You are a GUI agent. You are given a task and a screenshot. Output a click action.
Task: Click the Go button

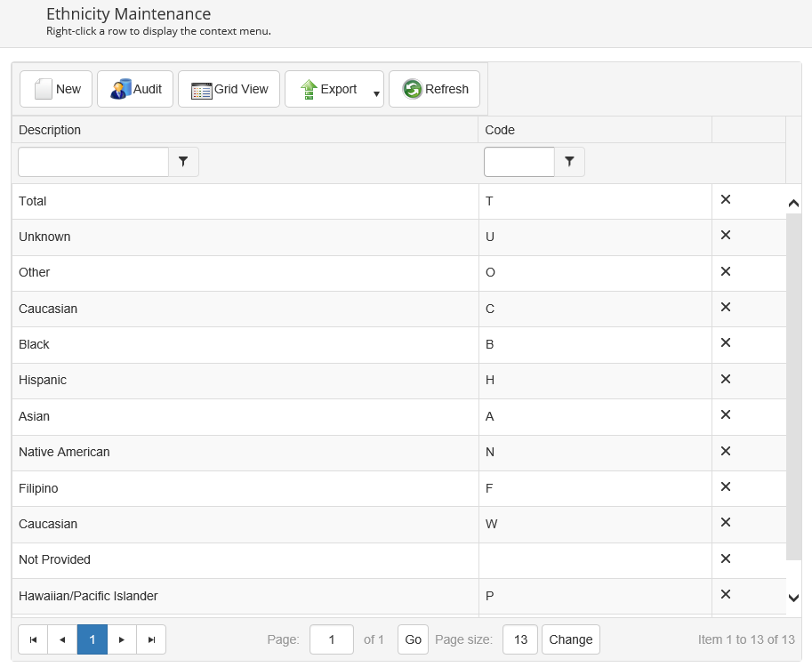coord(413,639)
